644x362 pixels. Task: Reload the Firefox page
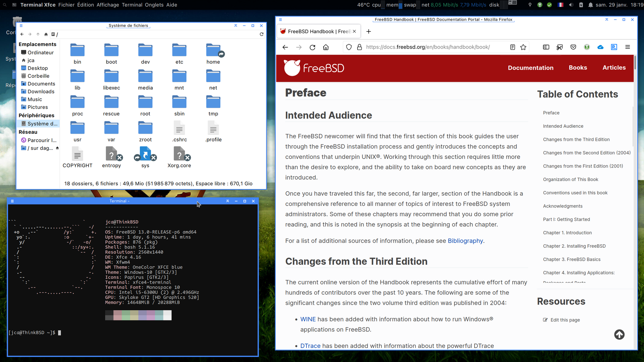[x=312, y=47]
